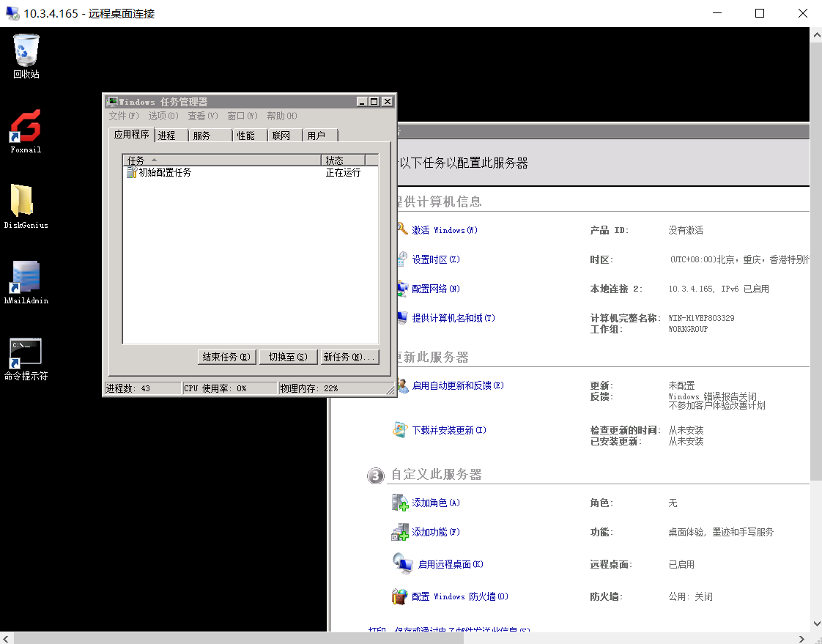This screenshot has width=822, height=644.
Task: Click the 下载并安装更新 icon
Action: point(400,430)
